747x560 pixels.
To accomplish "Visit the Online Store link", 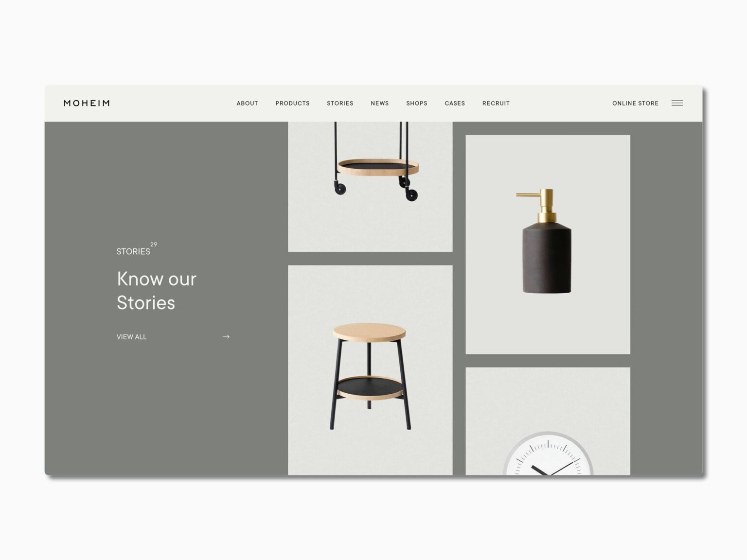I will [x=635, y=103].
